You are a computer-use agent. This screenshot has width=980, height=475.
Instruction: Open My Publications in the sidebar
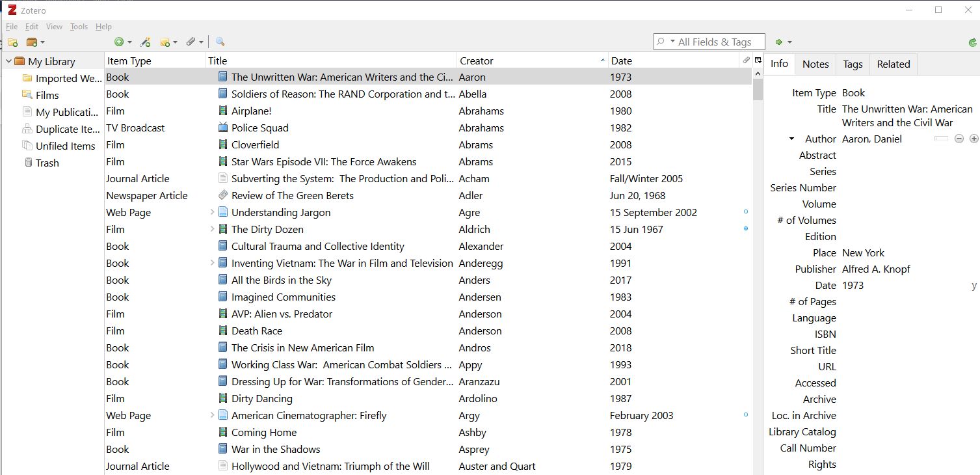[60, 112]
